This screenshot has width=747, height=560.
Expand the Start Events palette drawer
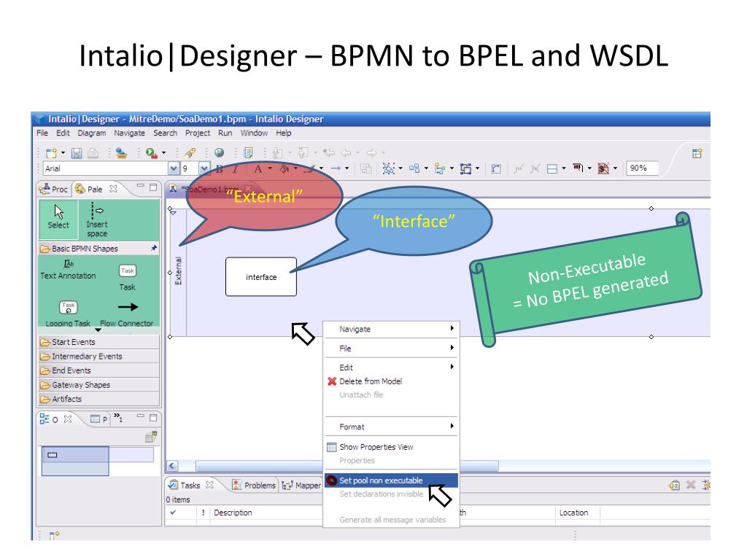coord(98,342)
